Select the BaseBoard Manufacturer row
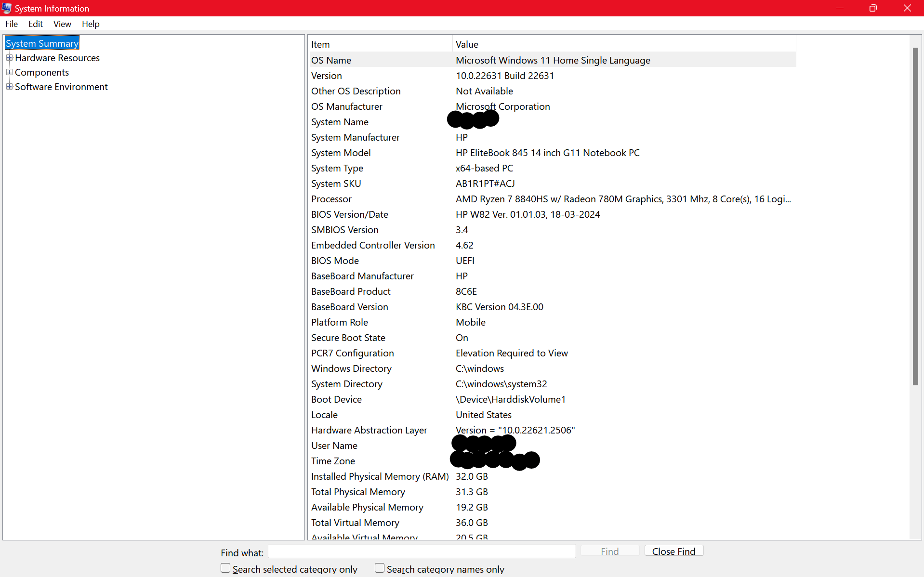Screen dimensions: 924x577 [552, 276]
